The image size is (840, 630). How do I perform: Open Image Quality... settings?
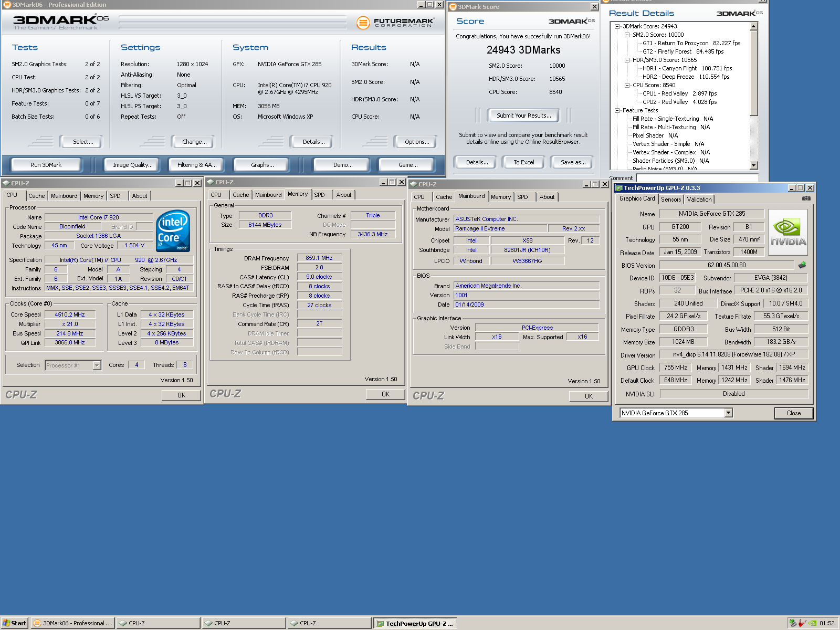coord(133,165)
